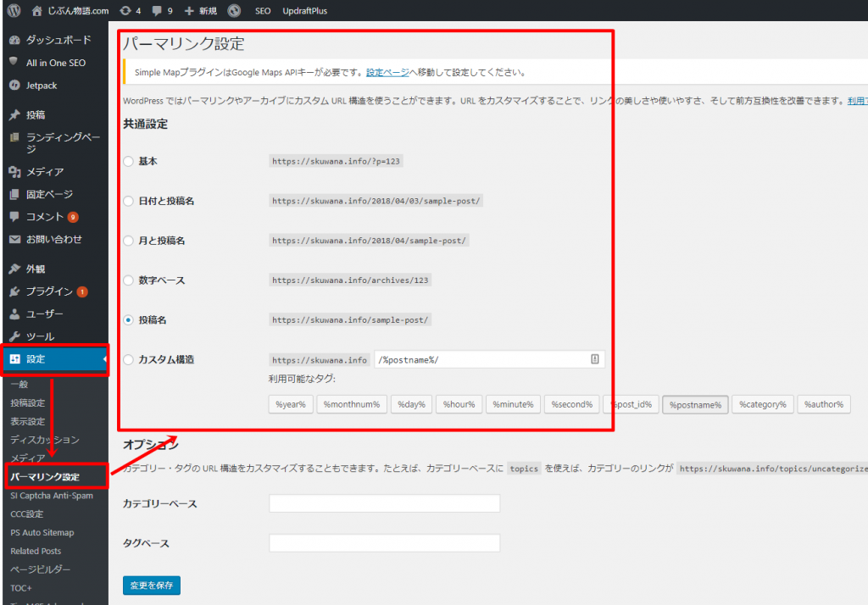Click the comment count badge 9 in sidebar

73,217
